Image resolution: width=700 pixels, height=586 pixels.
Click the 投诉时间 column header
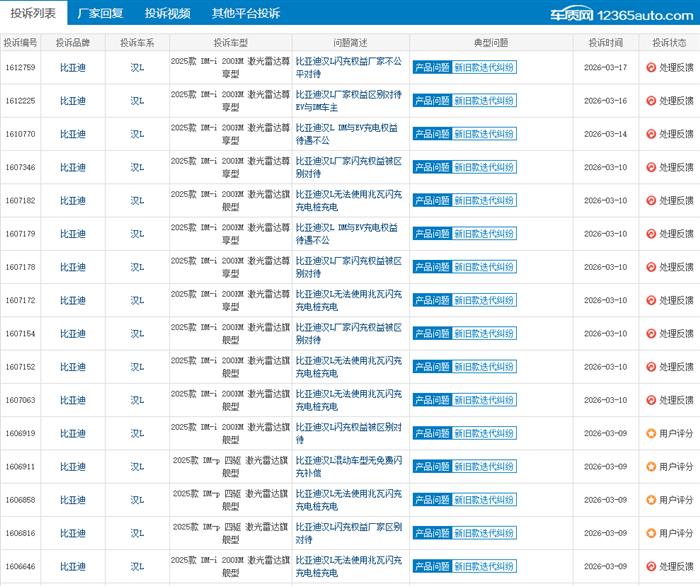pyautogui.click(x=605, y=43)
